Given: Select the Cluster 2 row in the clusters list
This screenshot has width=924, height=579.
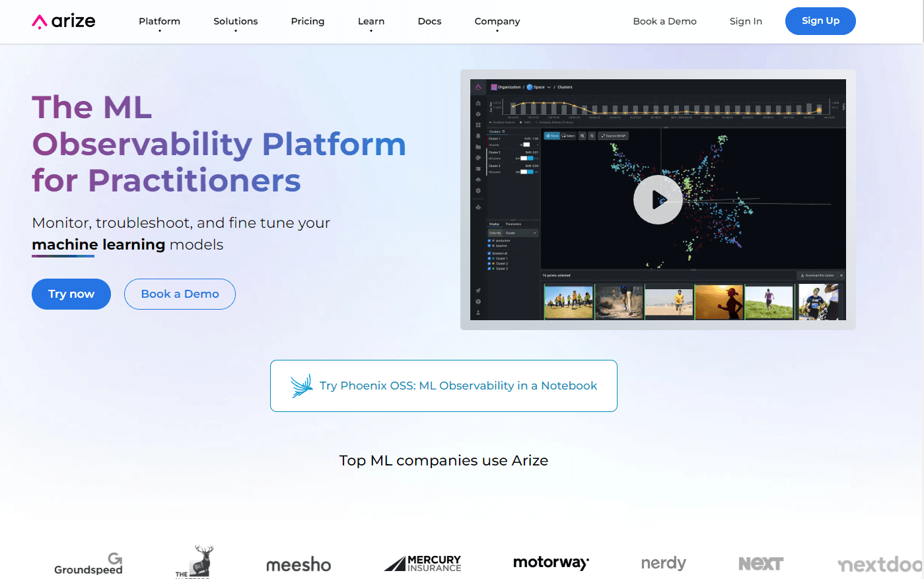Looking at the screenshot, I should click(513, 155).
